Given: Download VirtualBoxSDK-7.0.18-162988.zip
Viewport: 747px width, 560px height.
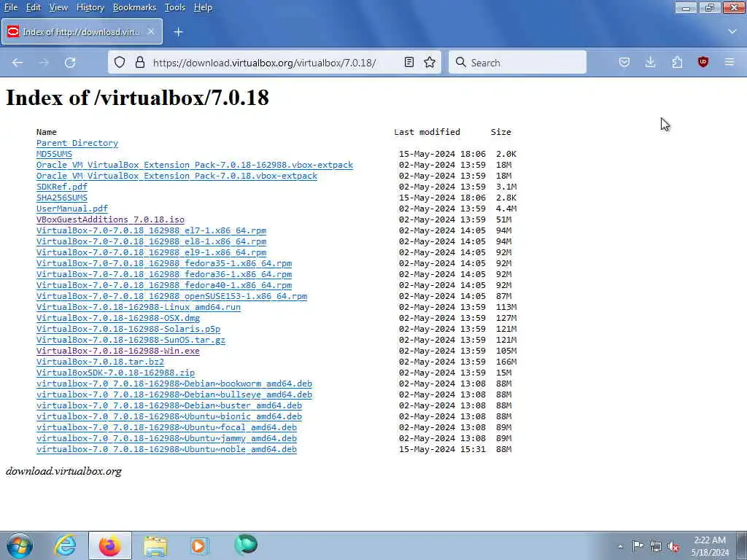Looking at the screenshot, I should click(x=116, y=373).
